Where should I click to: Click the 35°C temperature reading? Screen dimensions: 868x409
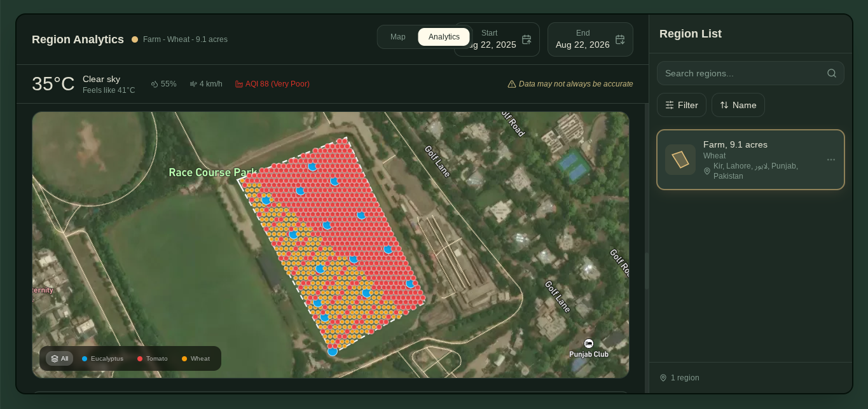pyautogui.click(x=53, y=84)
